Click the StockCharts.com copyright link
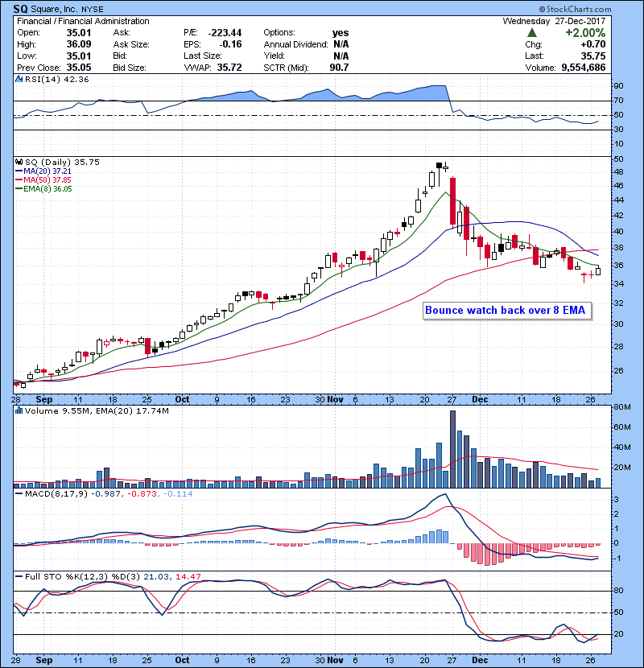 pyautogui.click(x=575, y=9)
